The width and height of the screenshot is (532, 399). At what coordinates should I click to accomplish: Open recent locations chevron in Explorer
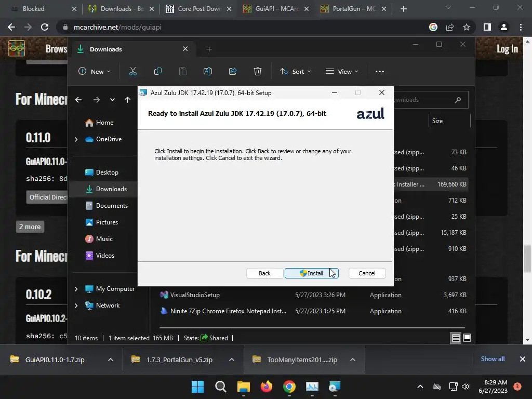coord(112,100)
